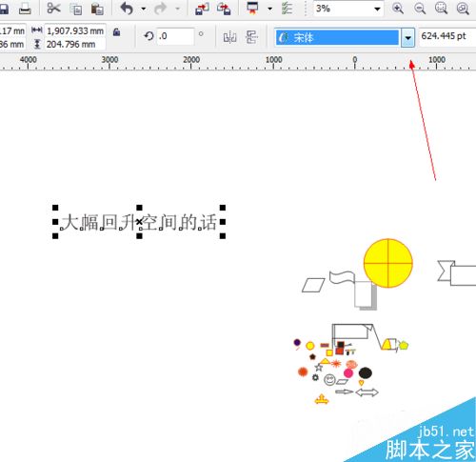The height and width of the screenshot is (462, 476).
Task: Open the Options checklist icon
Action: [x=287, y=9]
